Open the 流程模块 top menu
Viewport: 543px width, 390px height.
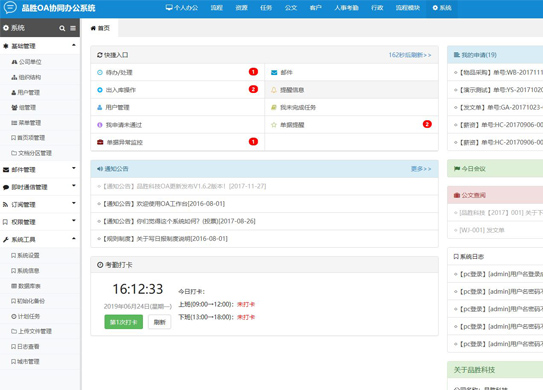(408, 8)
